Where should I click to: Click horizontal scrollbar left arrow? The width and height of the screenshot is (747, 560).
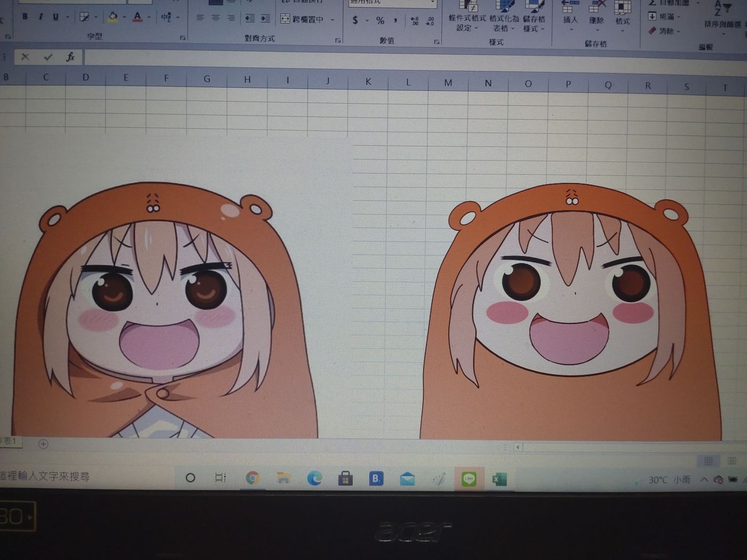point(518,447)
